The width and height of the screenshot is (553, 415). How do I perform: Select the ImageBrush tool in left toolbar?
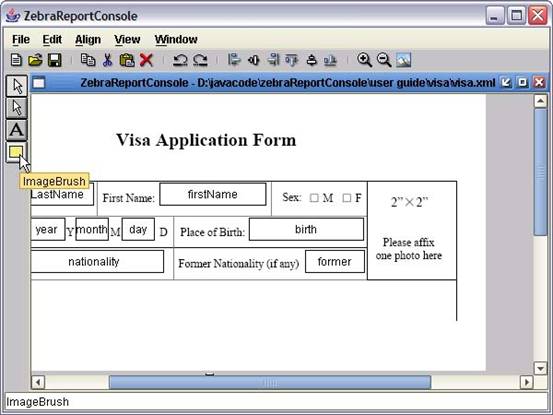[x=16, y=152]
